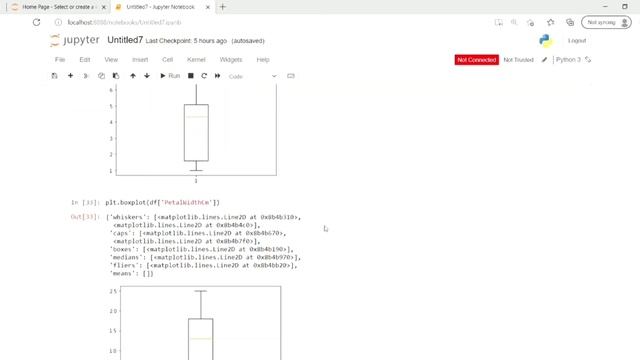This screenshot has height=360, width=640.
Task: Click the 'medians' output line
Action: point(205,258)
